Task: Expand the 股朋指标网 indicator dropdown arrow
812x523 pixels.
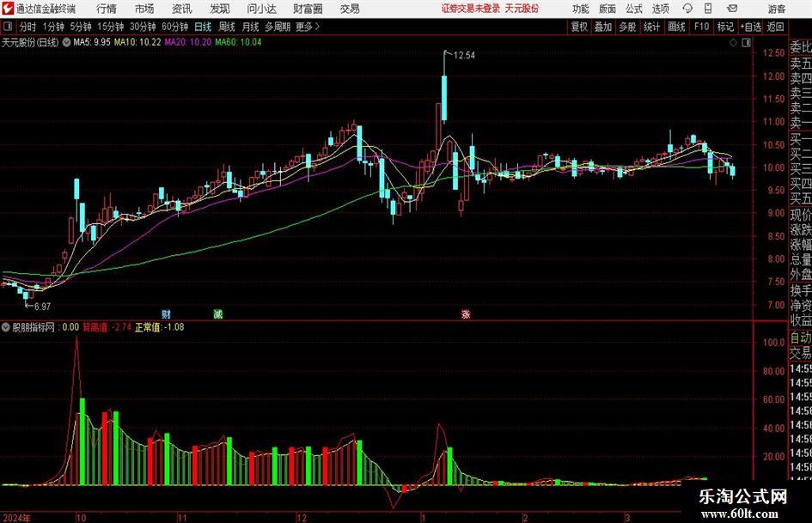Action: tap(6, 327)
